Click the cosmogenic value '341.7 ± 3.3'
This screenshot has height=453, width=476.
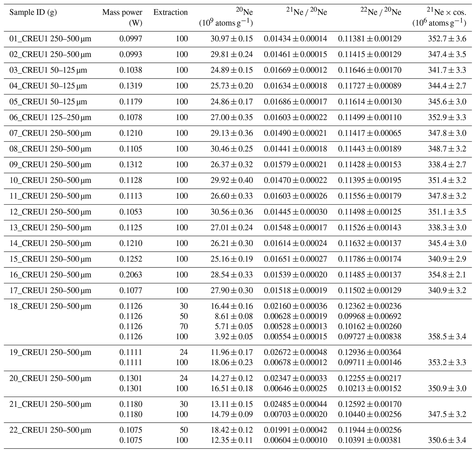tap(447, 70)
